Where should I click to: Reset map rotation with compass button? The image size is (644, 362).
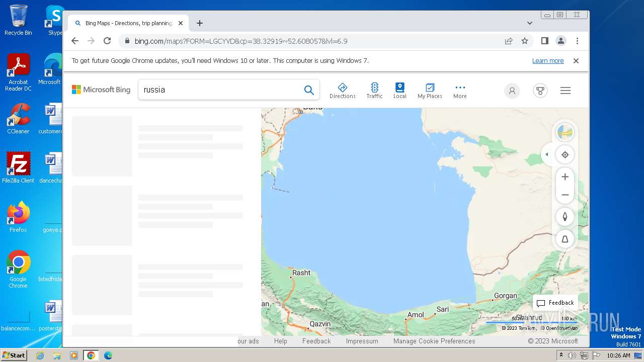tap(565, 217)
